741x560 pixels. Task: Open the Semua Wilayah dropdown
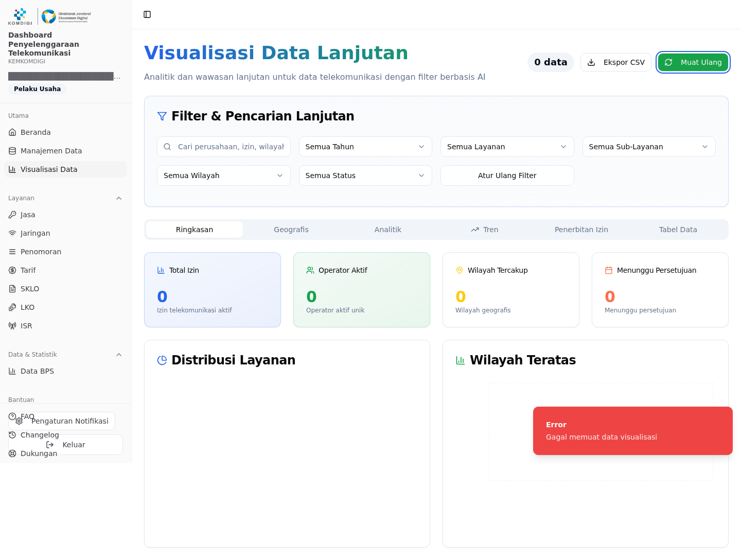(223, 176)
